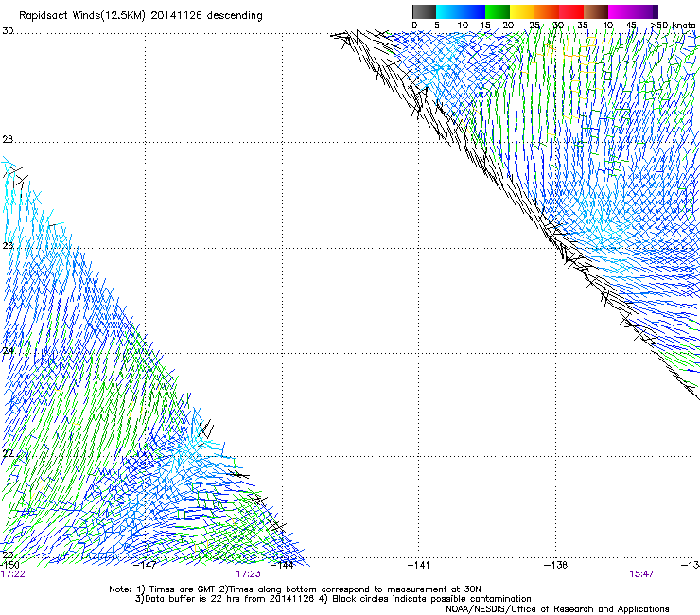Click the orange 25-30 knots color swatch
The height and width of the screenshot is (615, 700).
coord(547,11)
